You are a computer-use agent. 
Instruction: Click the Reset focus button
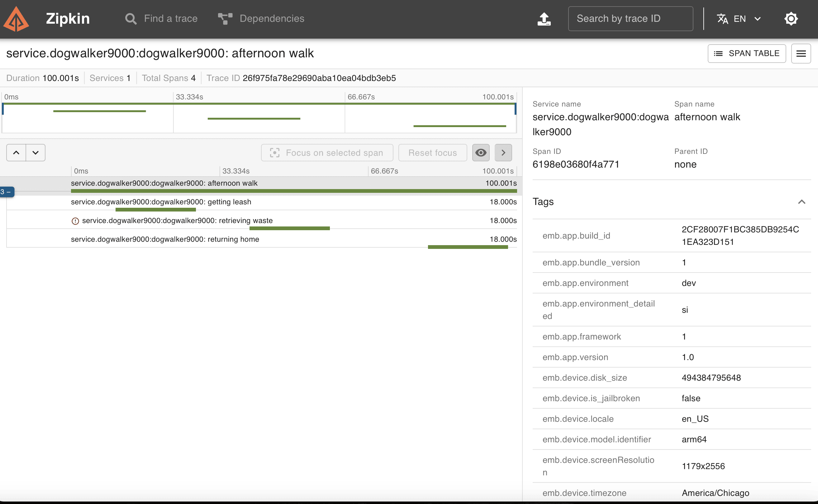[x=433, y=153]
